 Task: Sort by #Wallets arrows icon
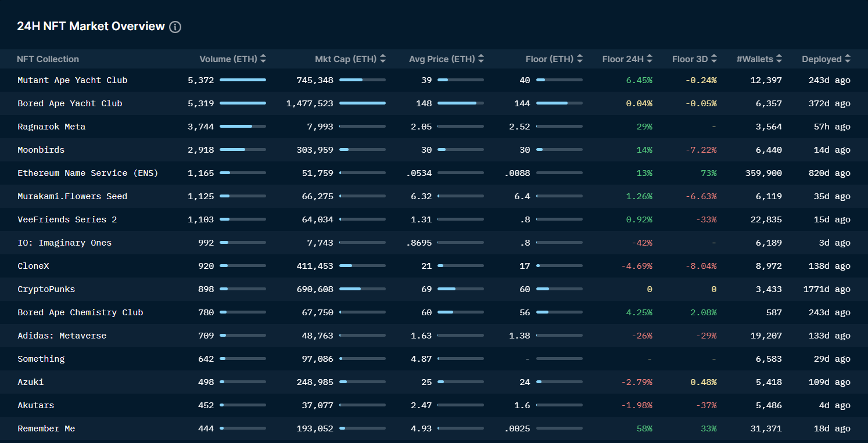click(x=779, y=59)
